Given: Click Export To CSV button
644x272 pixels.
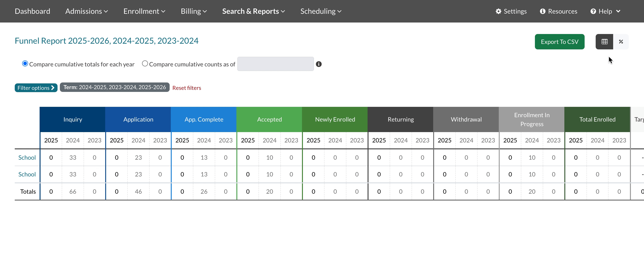Looking at the screenshot, I should click(x=559, y=42).
